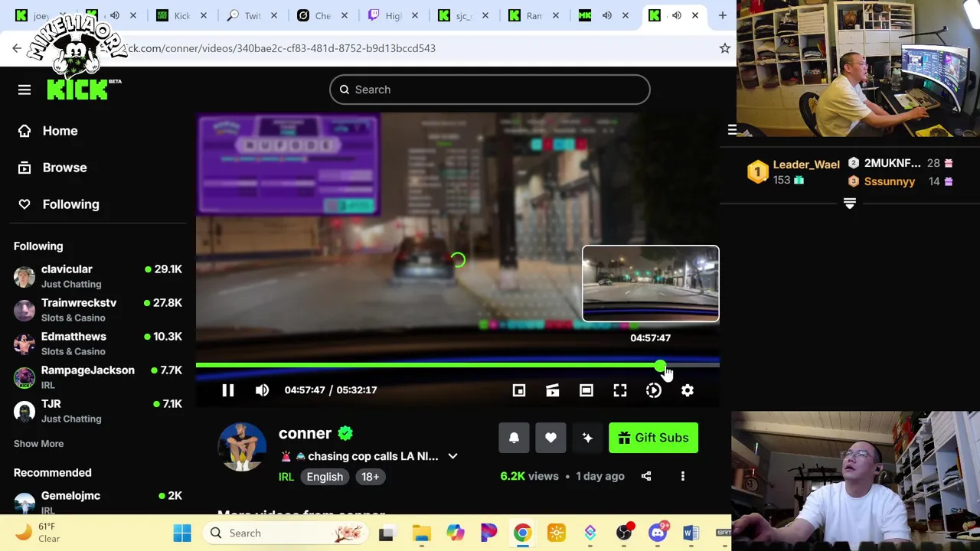Click the sparkle icon next to heart
This screenshot has width=980, height=551.
pos(587,438)
